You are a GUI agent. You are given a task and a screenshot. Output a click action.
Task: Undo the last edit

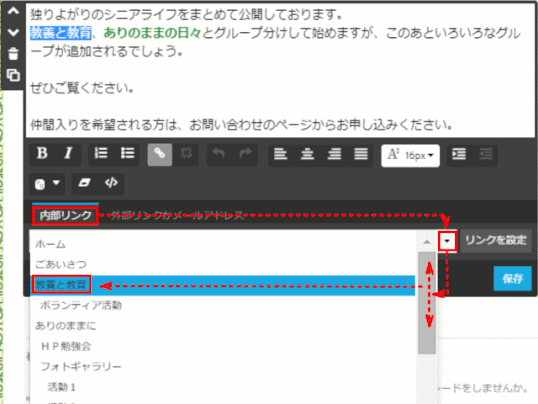[x=219, y=153]
